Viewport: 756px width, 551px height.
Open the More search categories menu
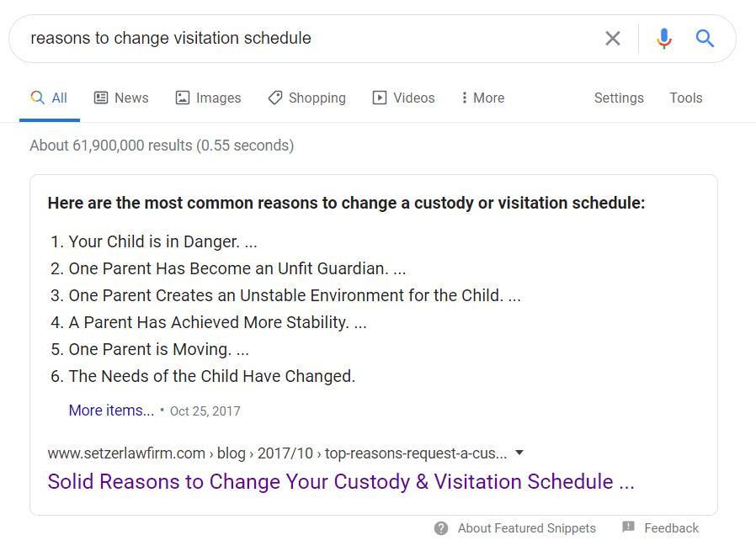click(x=483, y=98)
